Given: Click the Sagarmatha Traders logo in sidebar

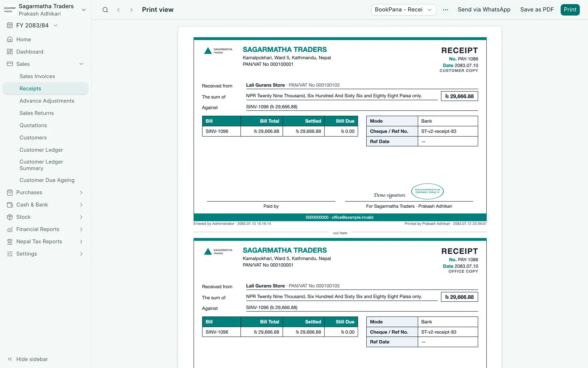Looking at the screenshot, I should tap(10, 10).
